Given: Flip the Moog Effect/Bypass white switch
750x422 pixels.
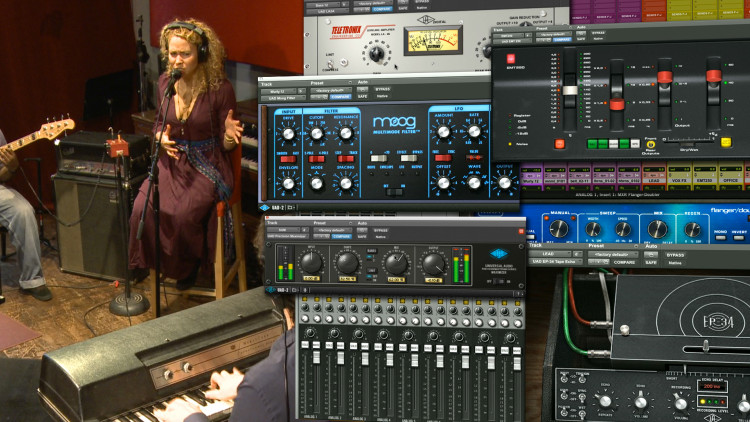Looking at the screenshot, I should click(x=408, y=158).
